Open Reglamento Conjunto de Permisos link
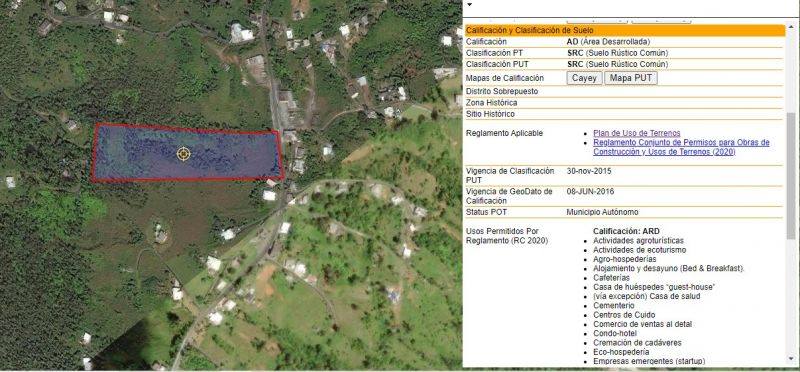Viewport: 800px width, 372px height. pos(681,147)
